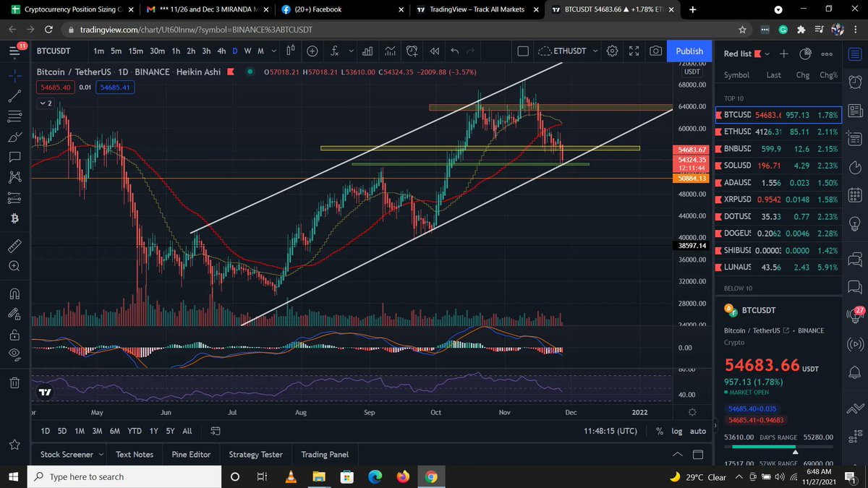Select the W weekly timeframe
The width and height of the screenshot is (868, 488).
(247, 51)
